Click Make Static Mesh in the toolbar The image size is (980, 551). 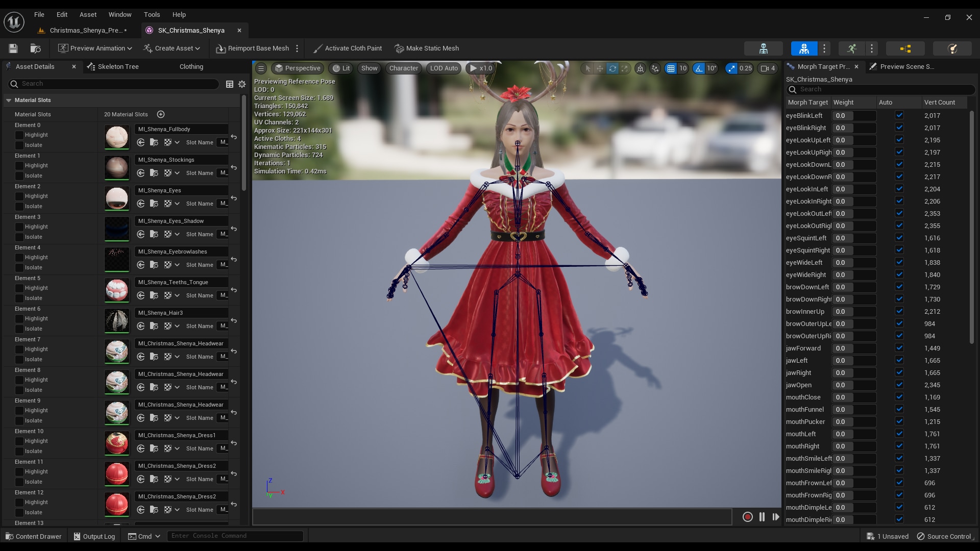(427, 48)
